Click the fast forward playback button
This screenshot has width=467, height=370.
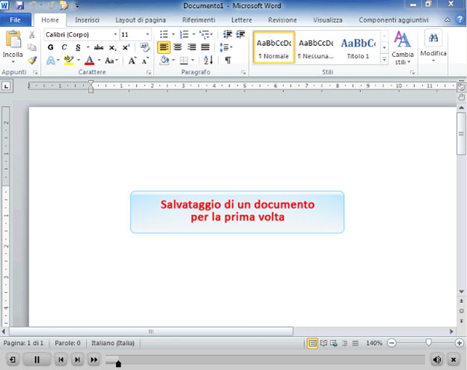pos(94,360)
